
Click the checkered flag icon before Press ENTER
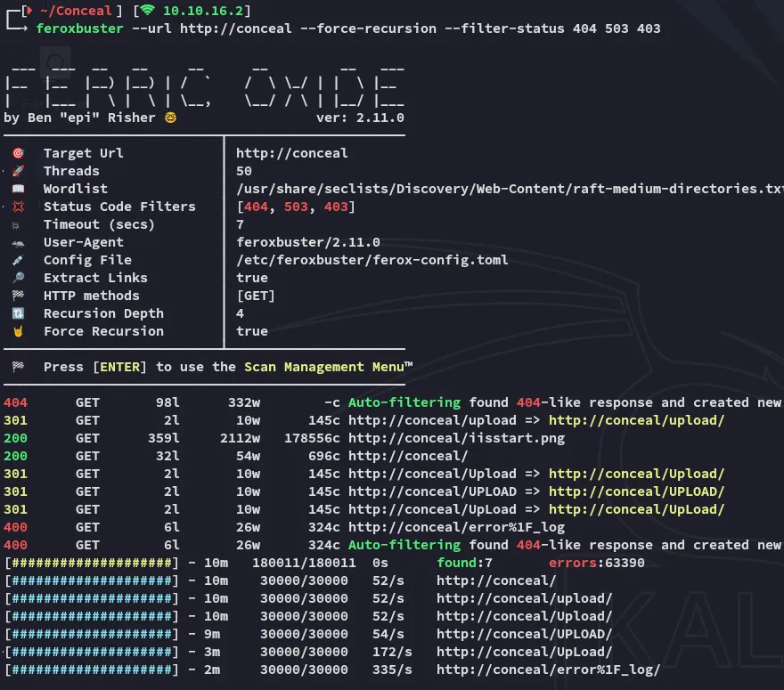[18, 367]
